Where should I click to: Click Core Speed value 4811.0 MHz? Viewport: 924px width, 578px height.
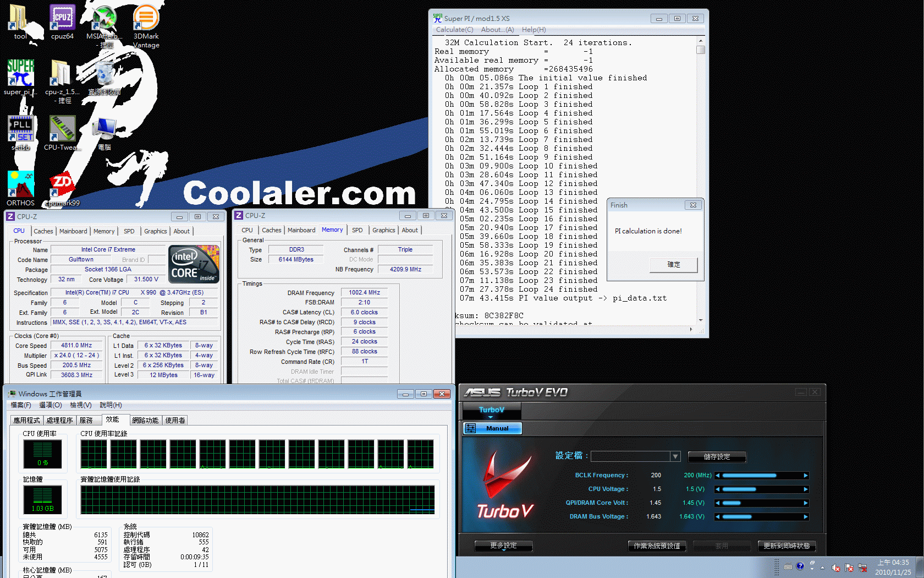[x=76, y=346]
